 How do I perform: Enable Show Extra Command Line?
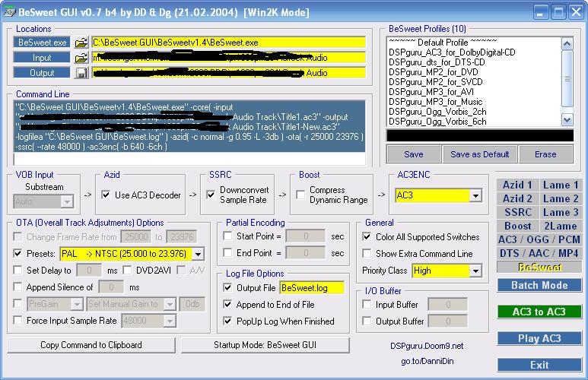point(367,253)
